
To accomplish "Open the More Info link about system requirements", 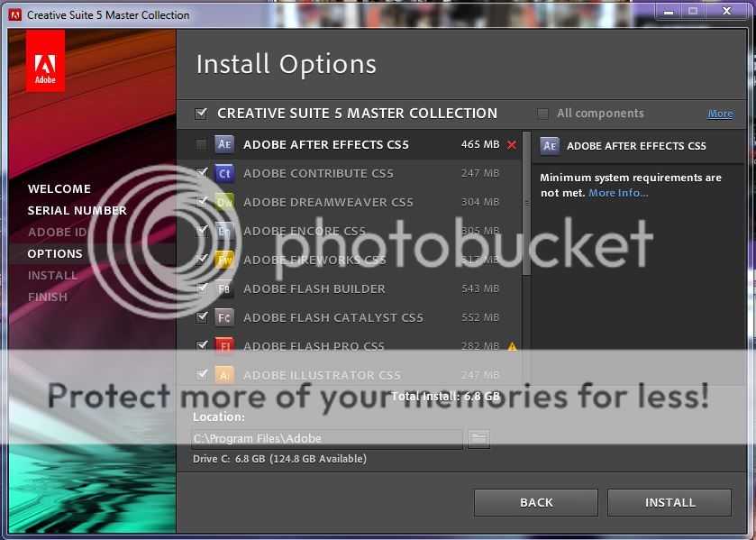I will 618,193.
